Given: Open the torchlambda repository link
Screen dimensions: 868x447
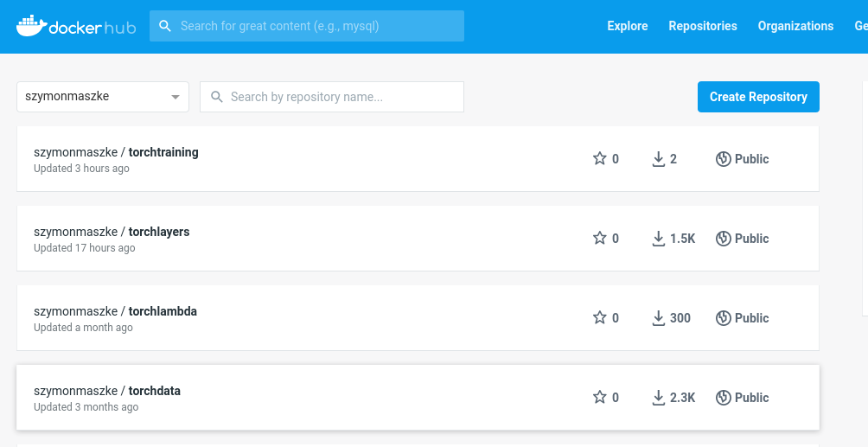Looking at the screenshot, I should [x=163, y=311].
